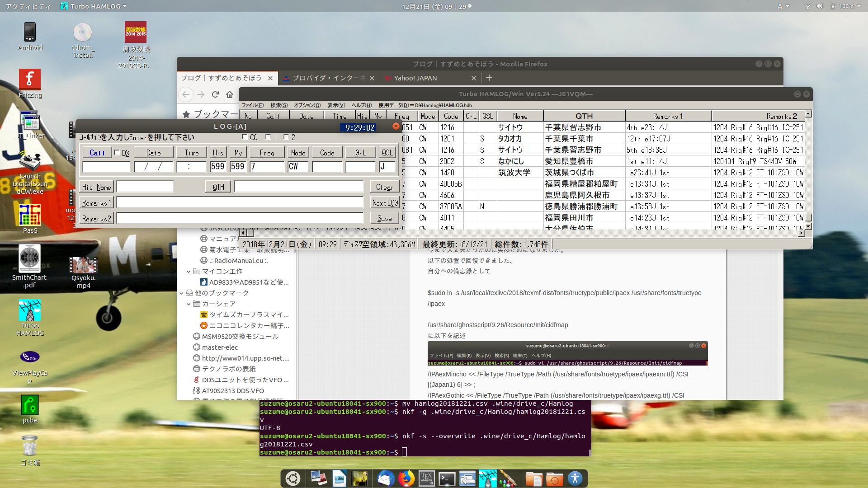
Task: Check the DX checkbox beside Call
Action: 117,153
